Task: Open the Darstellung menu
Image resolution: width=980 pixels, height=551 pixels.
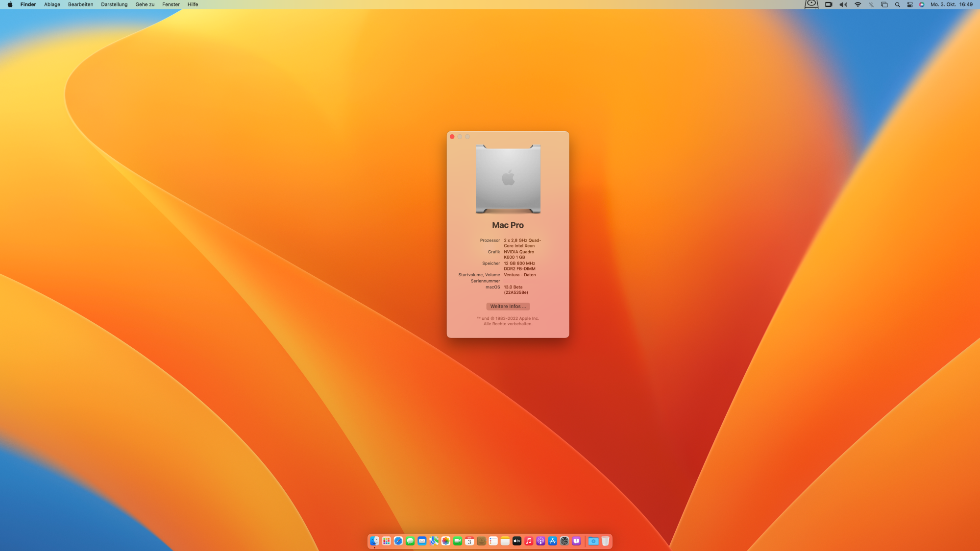Action: [x=114, y=4]
